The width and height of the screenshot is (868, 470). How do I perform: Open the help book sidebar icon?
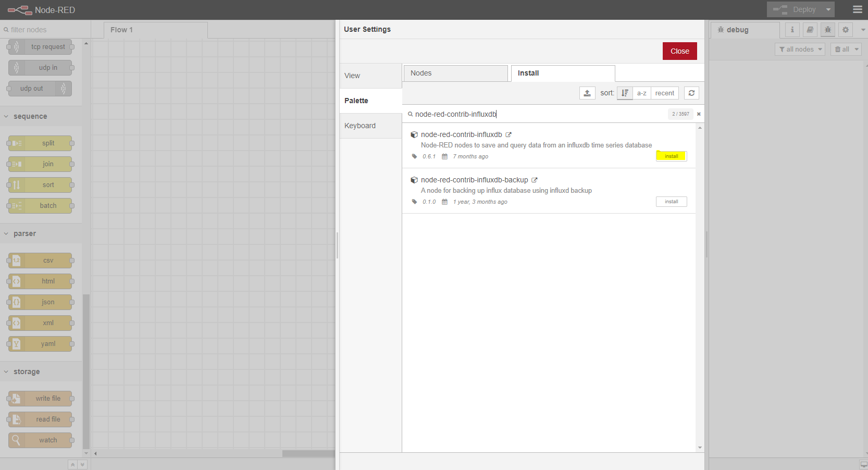[810, 30]
